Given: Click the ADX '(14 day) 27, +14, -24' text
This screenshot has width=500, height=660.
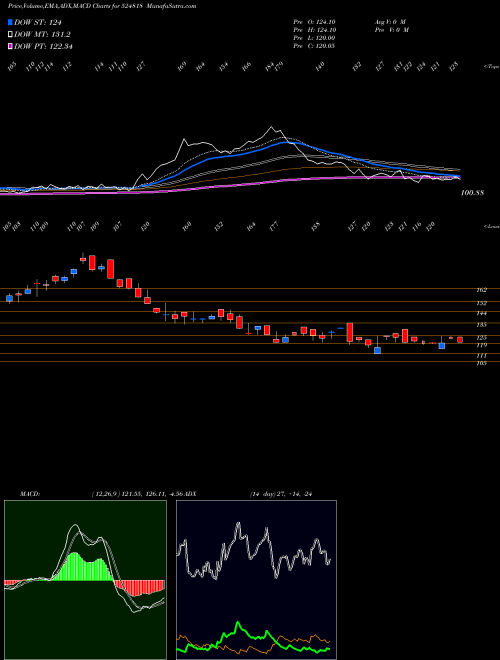Looking at the screenshot, I should coord(281,494).
